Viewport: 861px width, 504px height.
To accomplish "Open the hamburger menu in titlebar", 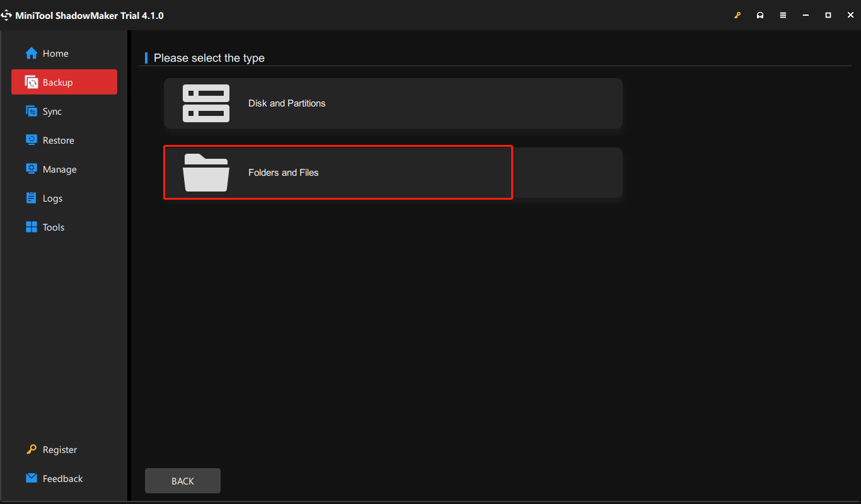I will tap(783, 14).
